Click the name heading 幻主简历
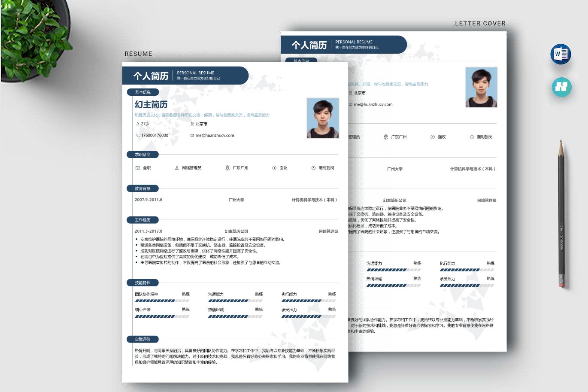The width and height of the screenshot is (588, 392). (151, 104)
